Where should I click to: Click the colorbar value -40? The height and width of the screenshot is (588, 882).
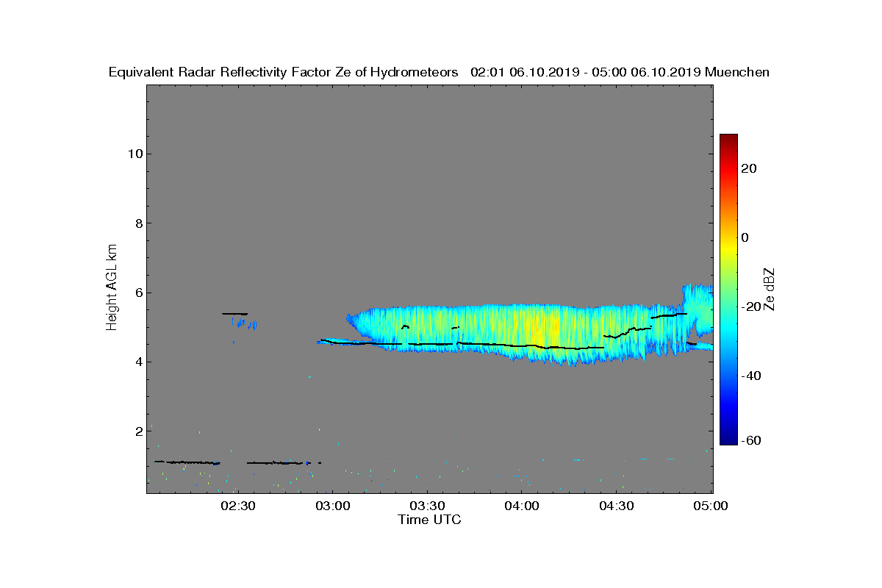[x=750, y=376]
